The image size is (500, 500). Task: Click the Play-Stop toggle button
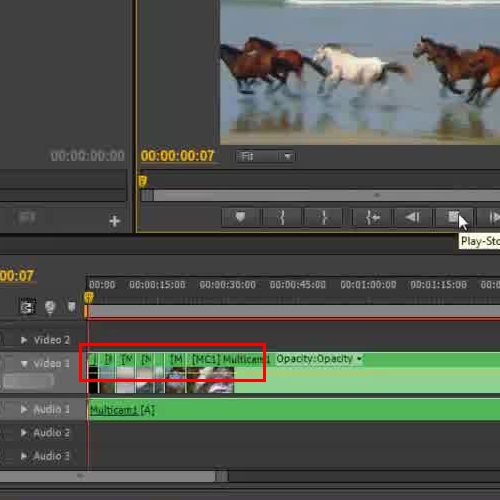pyautogui.click(x=454, y=218)
